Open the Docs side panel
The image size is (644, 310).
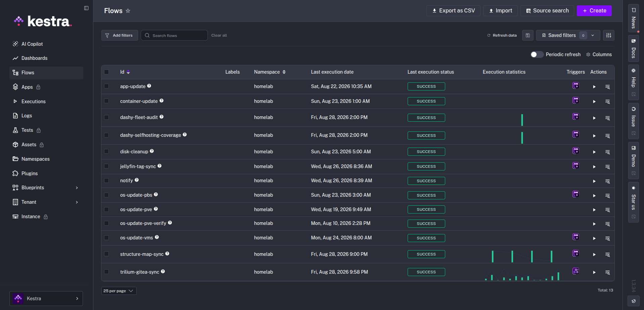point(634,49)
